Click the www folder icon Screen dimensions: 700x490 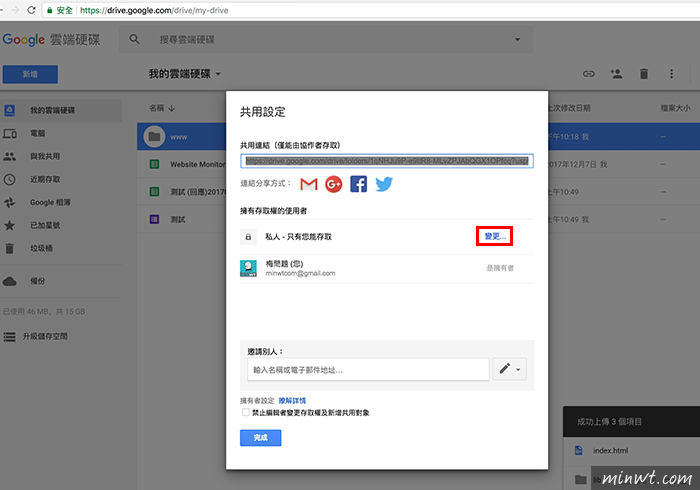pos(154,137)
